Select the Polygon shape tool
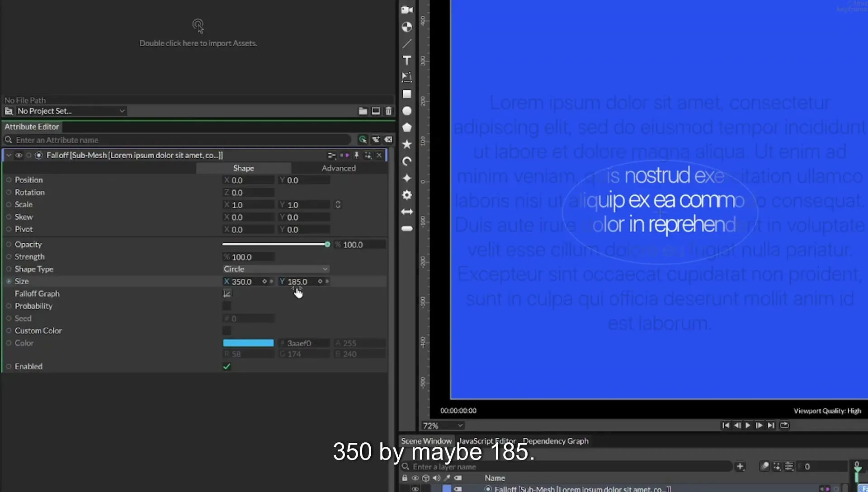This screenshot has width=868, height=492. pos(407,128)
